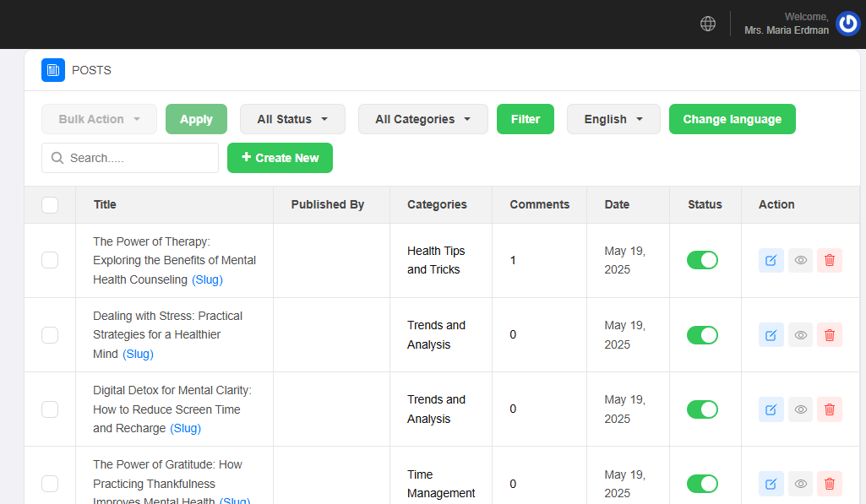Click the Create New button
The height and width of the screenshot is (504, 866).
tap(280, 158)
